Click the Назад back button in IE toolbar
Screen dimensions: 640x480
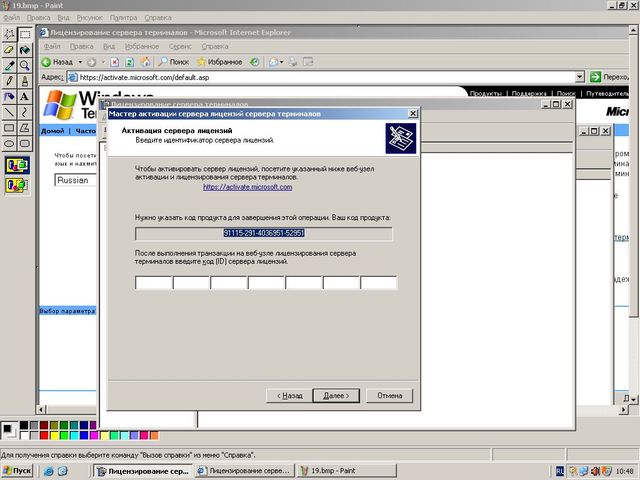point(58,62)
